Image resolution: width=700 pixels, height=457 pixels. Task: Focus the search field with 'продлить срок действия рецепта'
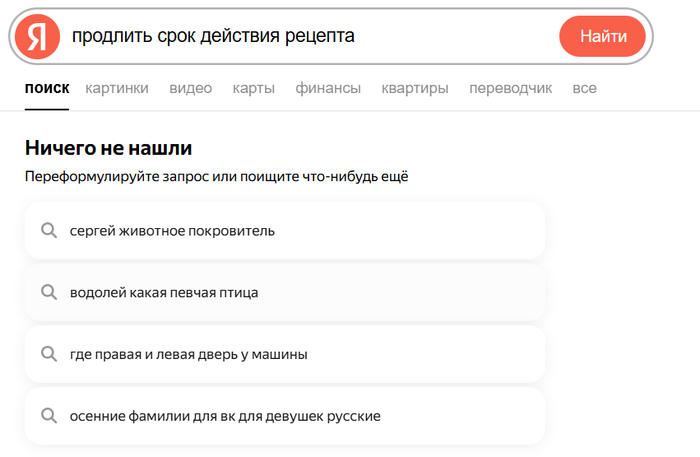[x=300, y=37]
